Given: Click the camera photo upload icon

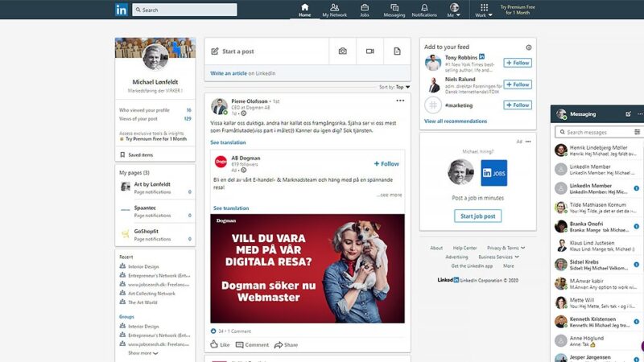Looking at the screenshot, I should (x=343, y=51).
